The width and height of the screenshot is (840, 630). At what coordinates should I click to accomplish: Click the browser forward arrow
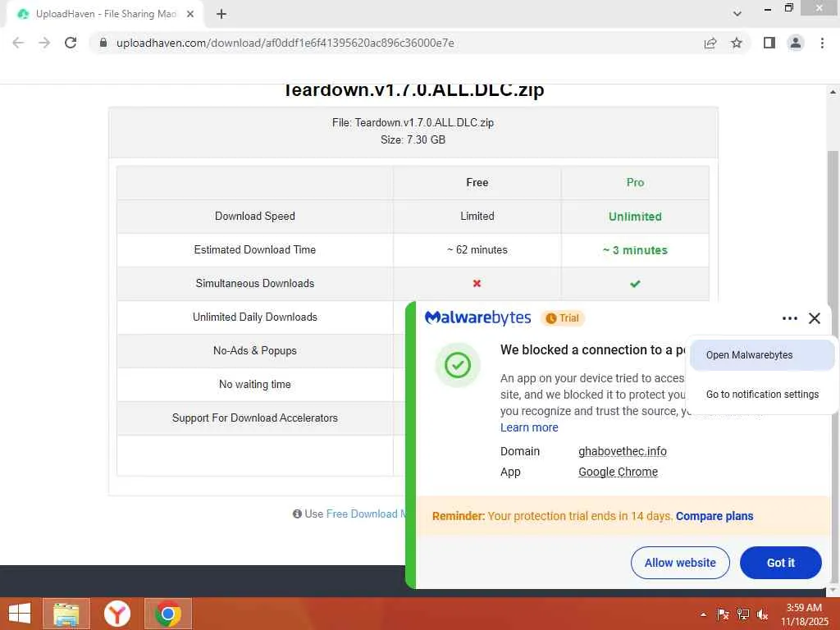pyautogui.click(x=44, y=43)
